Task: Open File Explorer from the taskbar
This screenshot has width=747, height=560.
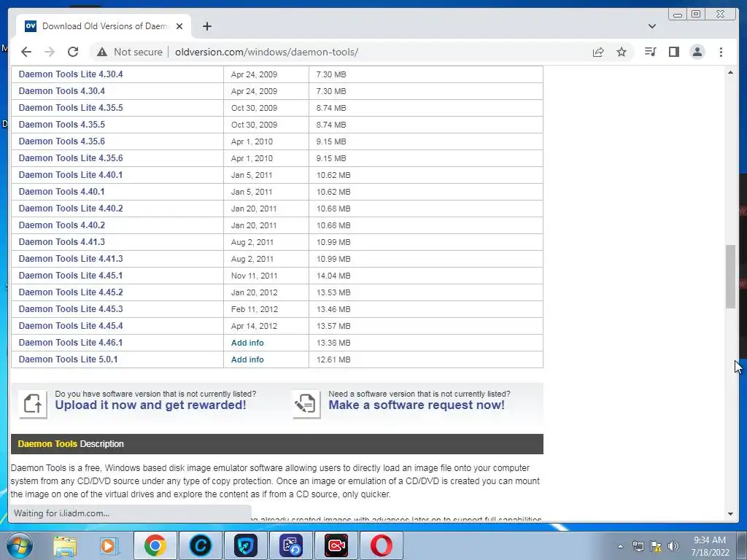Action: click(x=65, y=545)
